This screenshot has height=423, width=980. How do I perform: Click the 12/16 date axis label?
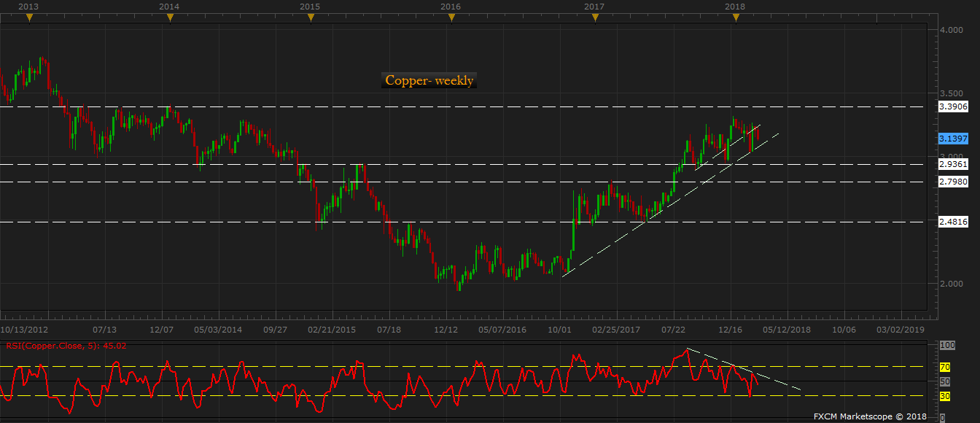click(731, 330)
